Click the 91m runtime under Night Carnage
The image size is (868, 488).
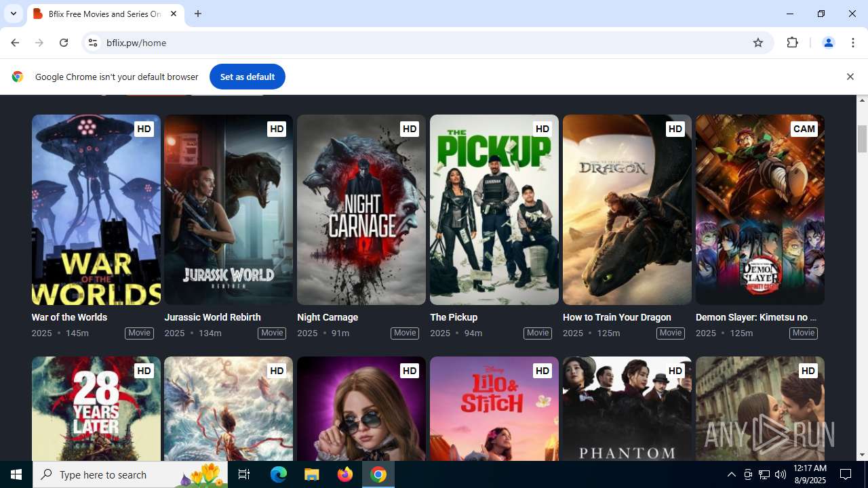point(340,333)
